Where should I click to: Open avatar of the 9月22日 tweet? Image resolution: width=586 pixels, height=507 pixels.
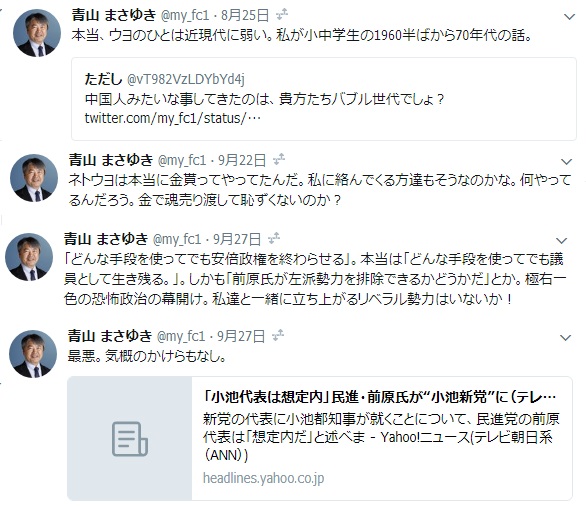point(34,178)
